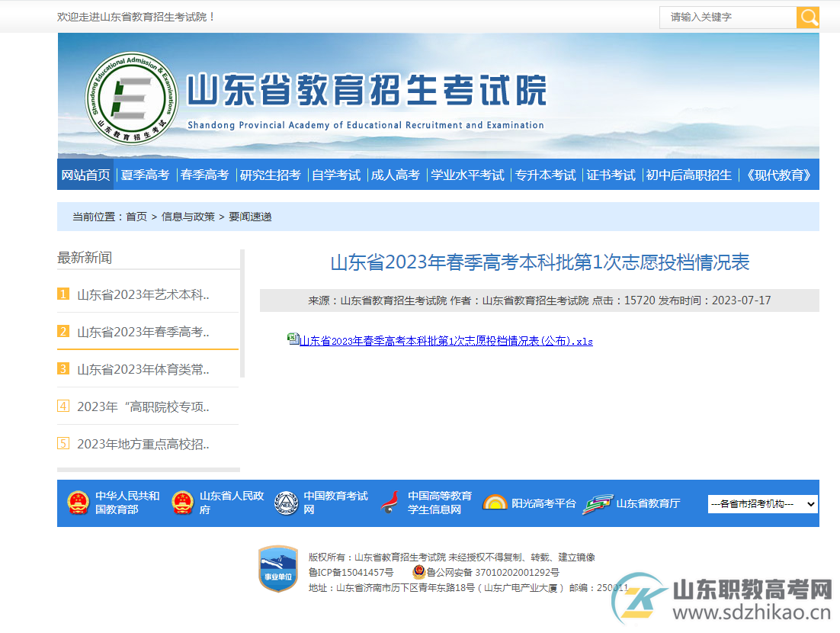Open the 夏季高考 menu item

(x=145, y=175)
